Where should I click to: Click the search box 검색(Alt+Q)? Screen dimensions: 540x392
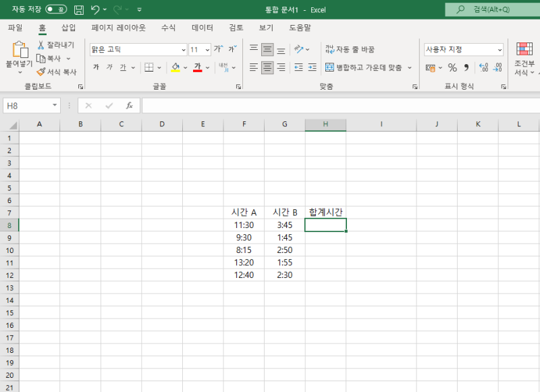tap(493, 9)
